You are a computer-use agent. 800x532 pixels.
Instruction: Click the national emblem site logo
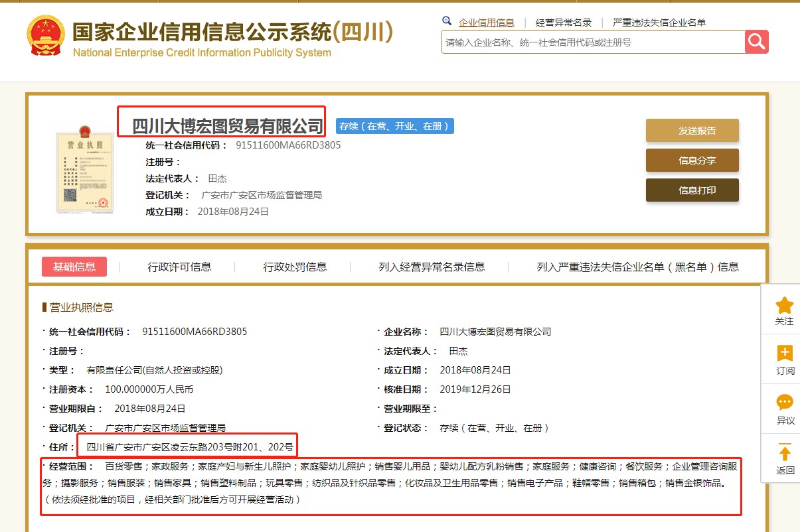(46, 35)
